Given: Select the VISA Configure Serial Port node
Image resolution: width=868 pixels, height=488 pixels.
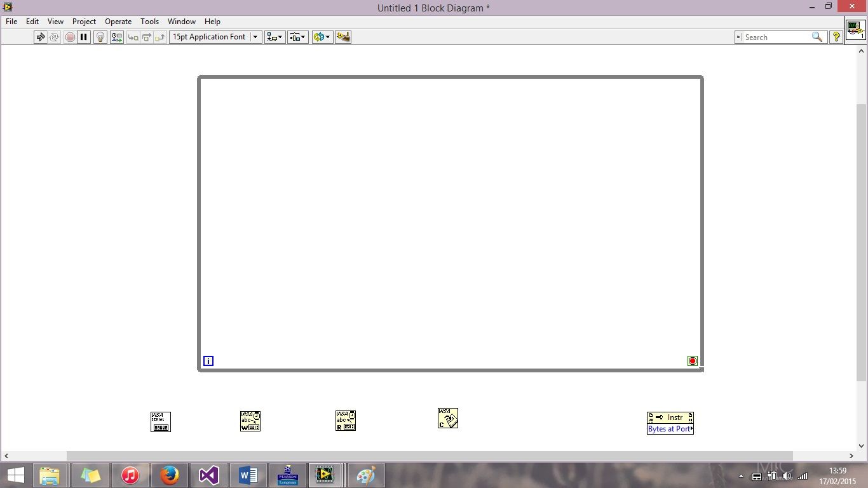Looking at the screenshot, I should (x=161, y=421).
